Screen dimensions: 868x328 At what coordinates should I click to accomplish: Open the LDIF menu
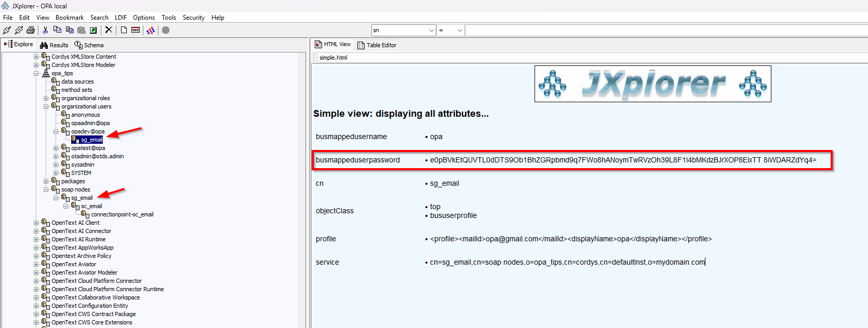(121, 18)
